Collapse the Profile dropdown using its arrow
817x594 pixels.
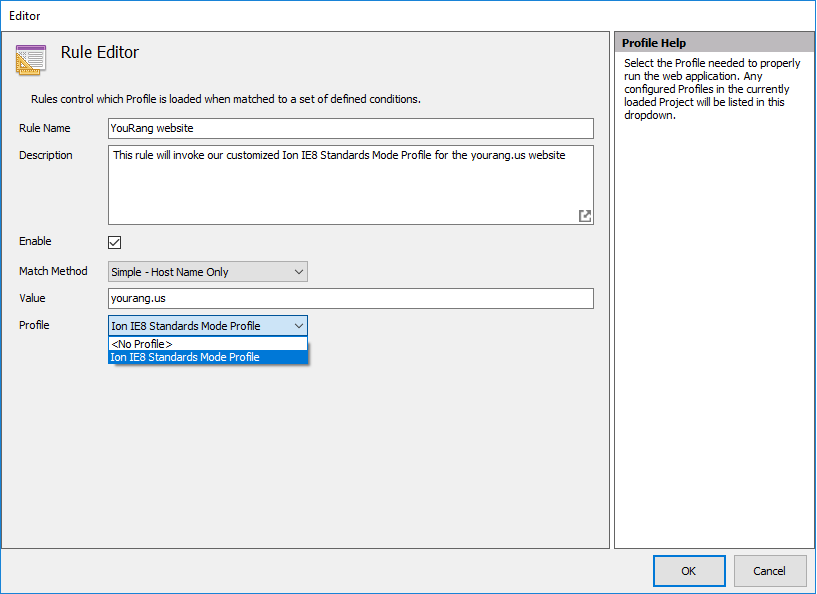pyautogui.click(x=298, y=326)
